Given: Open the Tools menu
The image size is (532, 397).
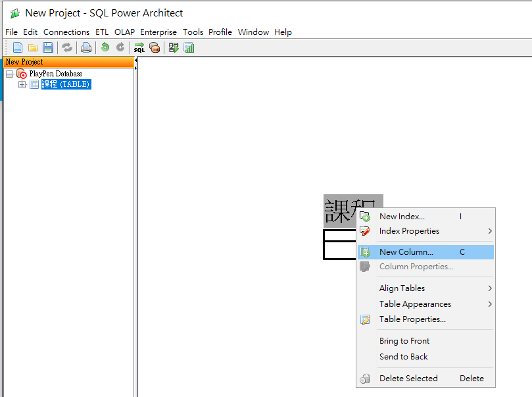Looking at the screenshot, I should (x=193, y=32).
